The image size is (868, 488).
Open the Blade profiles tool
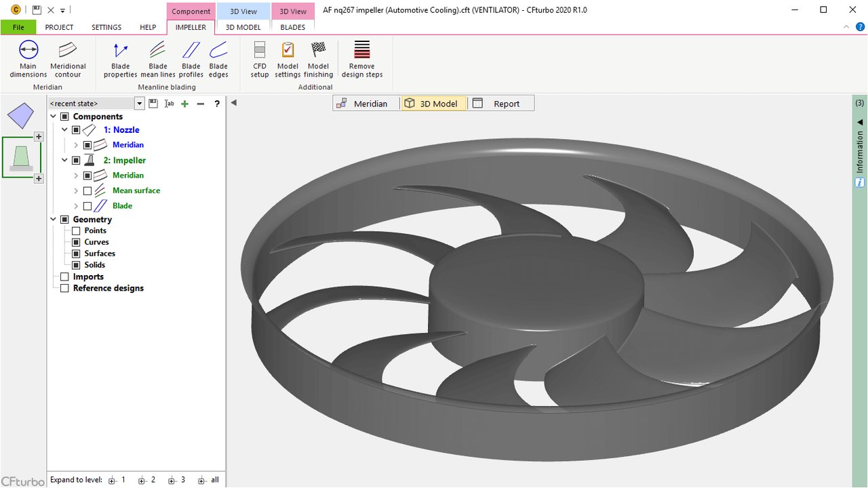click(191, 59)
